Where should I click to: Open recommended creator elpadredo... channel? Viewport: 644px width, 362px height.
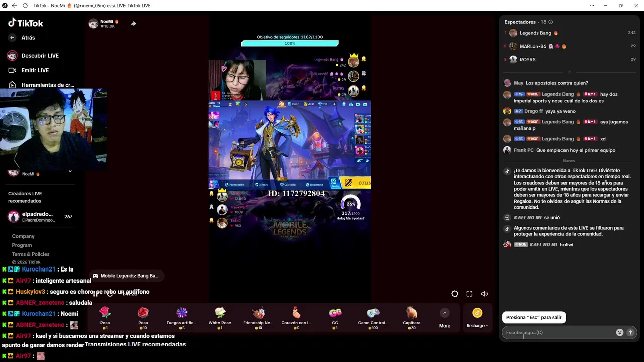pos(40,217)
